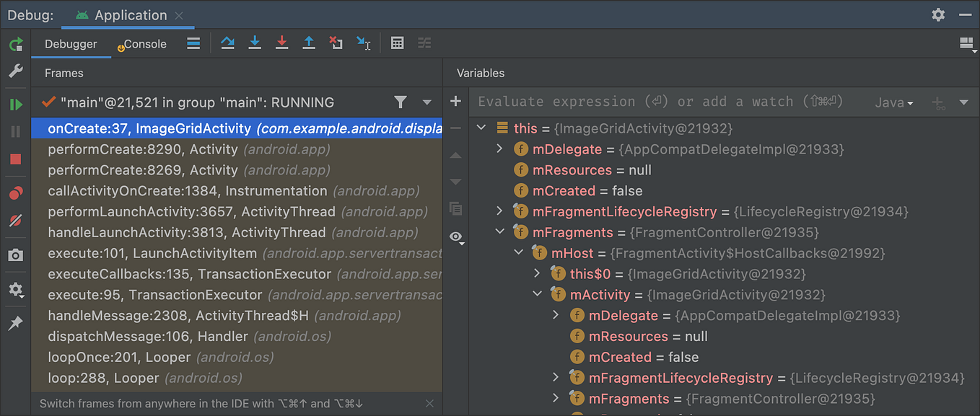The image size is (980, 416).
Task: Stop the debug session
Action: [15, 159]
